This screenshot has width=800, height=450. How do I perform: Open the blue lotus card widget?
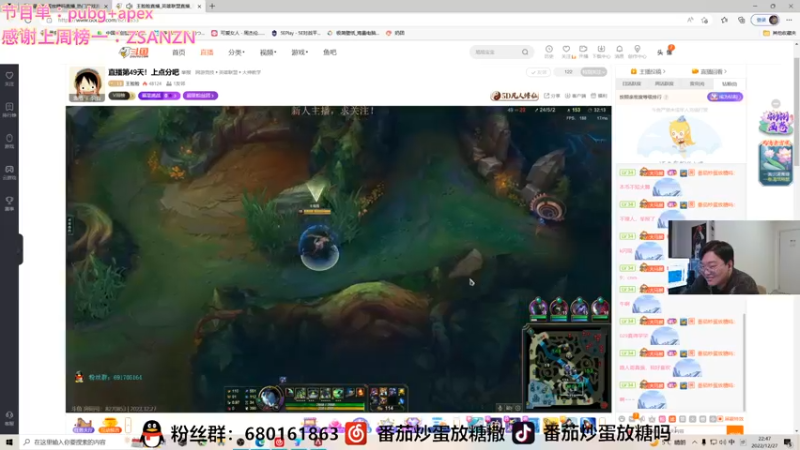coord(776,163)
